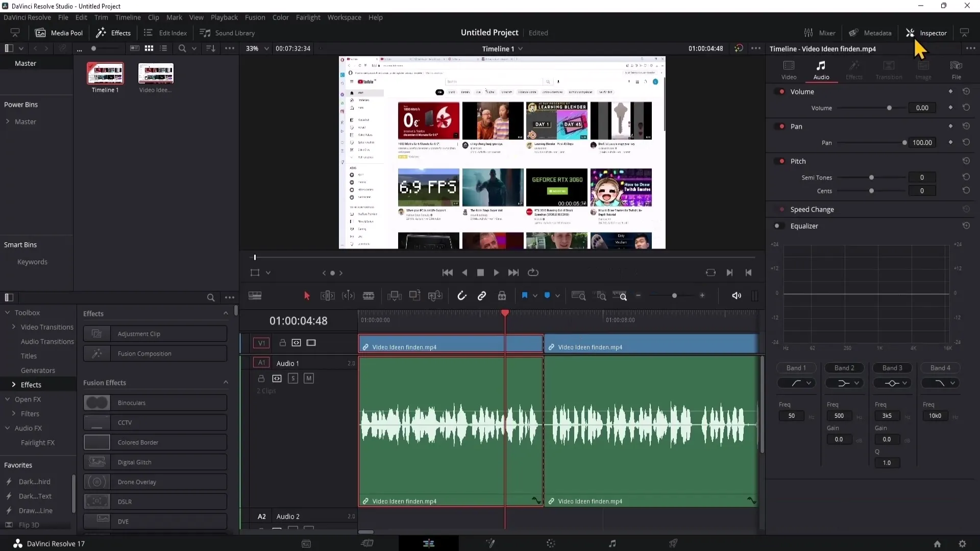The image size is (980, 551).
Task: Toggle the Audio meters icon
Action: point(754,295)
